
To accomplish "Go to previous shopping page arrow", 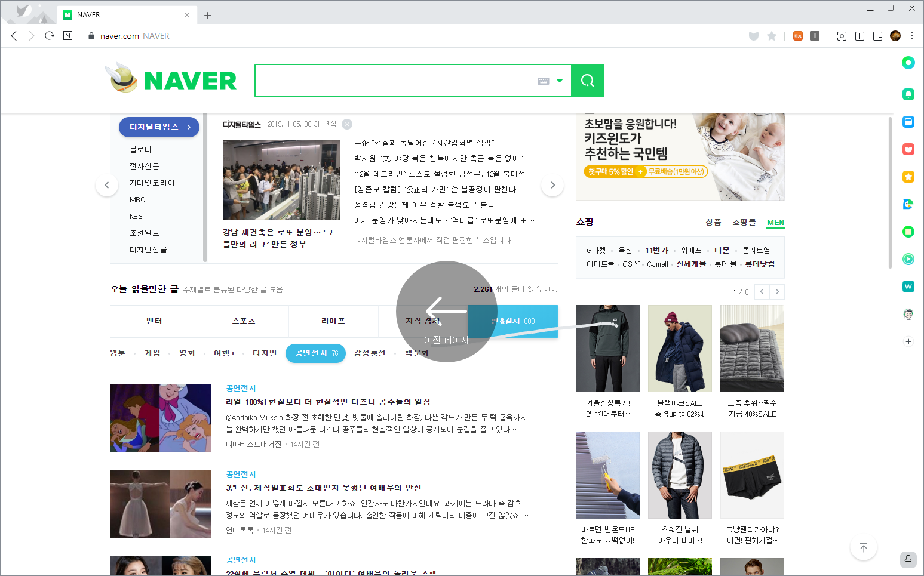I will tap(762, 292).
